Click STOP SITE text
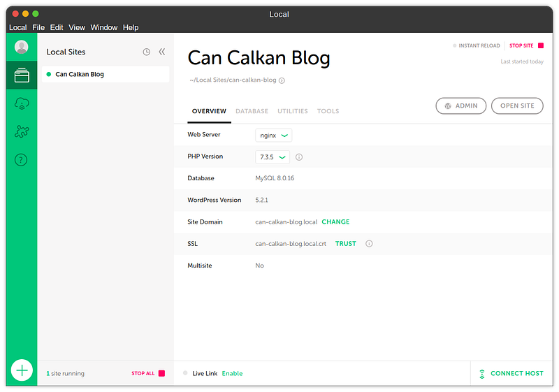Screen dimensions: 559x392 click(521, 45)
